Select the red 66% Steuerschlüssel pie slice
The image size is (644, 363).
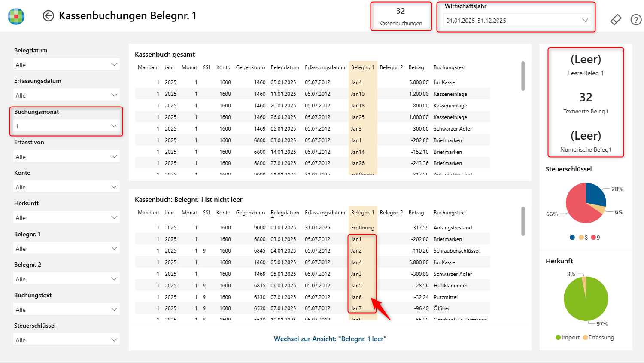pos(577,206)
